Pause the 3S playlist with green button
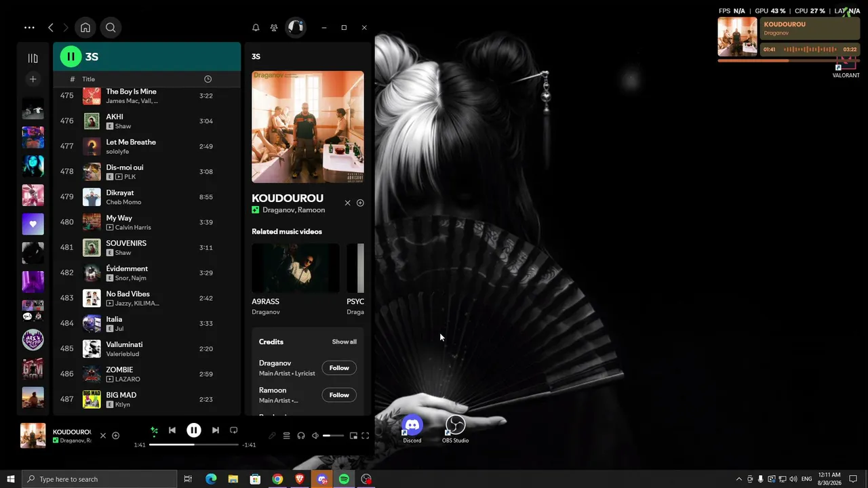Viewport: 868px width, 488px height. pyautogui.click(x=71, y=56)
